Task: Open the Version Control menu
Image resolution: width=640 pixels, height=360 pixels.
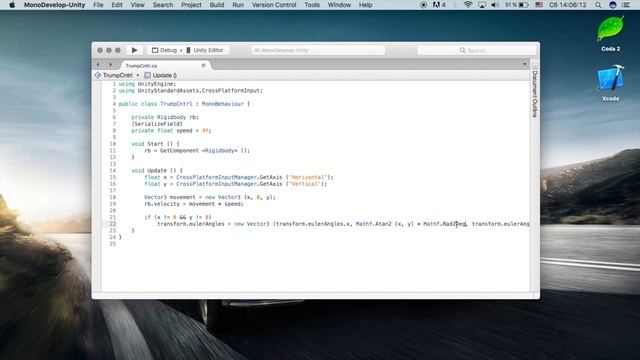Action: pos(274,5)
